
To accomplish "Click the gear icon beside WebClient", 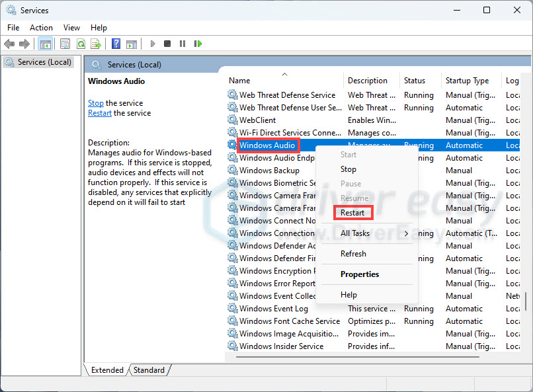I will [233, 120].
